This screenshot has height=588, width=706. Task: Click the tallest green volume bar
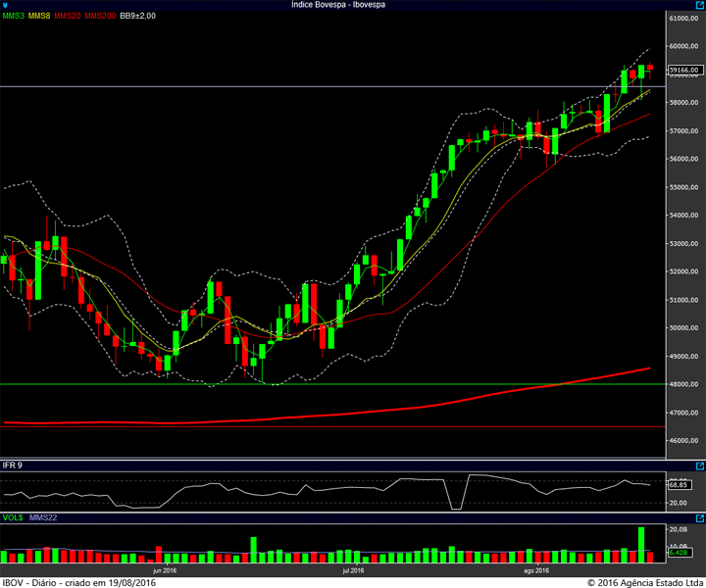(641, 545)
